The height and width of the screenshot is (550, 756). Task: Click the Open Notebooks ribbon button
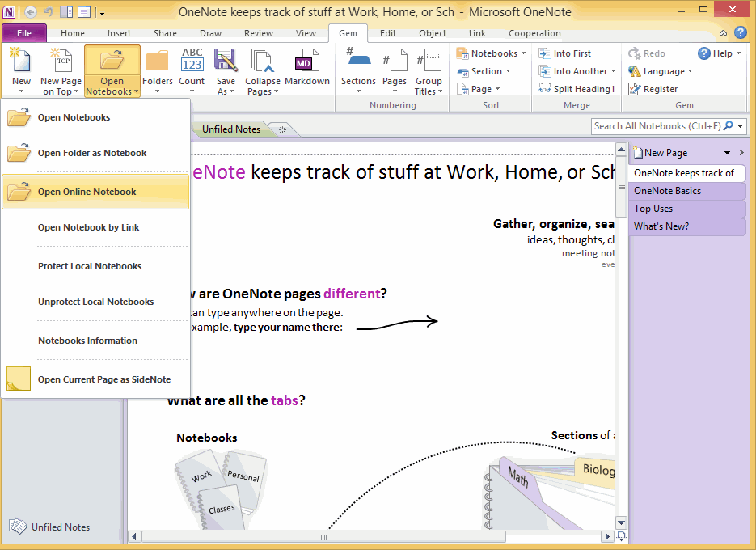click(112, 71)
